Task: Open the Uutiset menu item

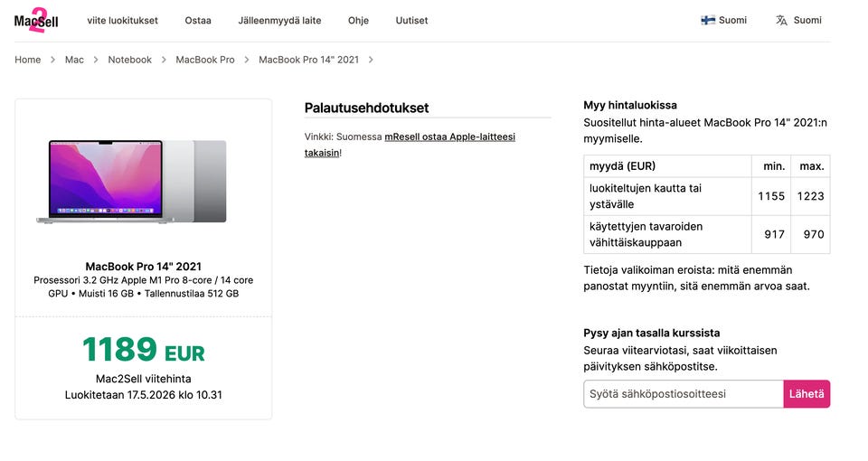Action: 411,21
